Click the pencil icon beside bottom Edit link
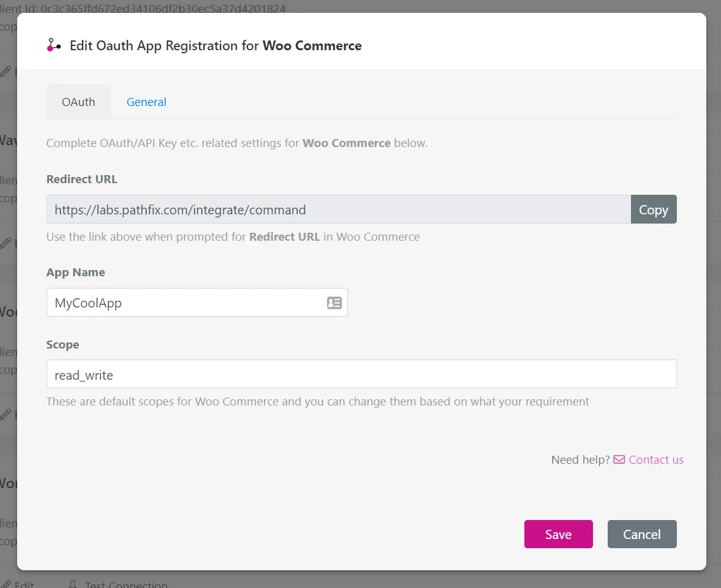Image resolution: width=721 pixels, height=588 pixels. click(x=6, y=584)
